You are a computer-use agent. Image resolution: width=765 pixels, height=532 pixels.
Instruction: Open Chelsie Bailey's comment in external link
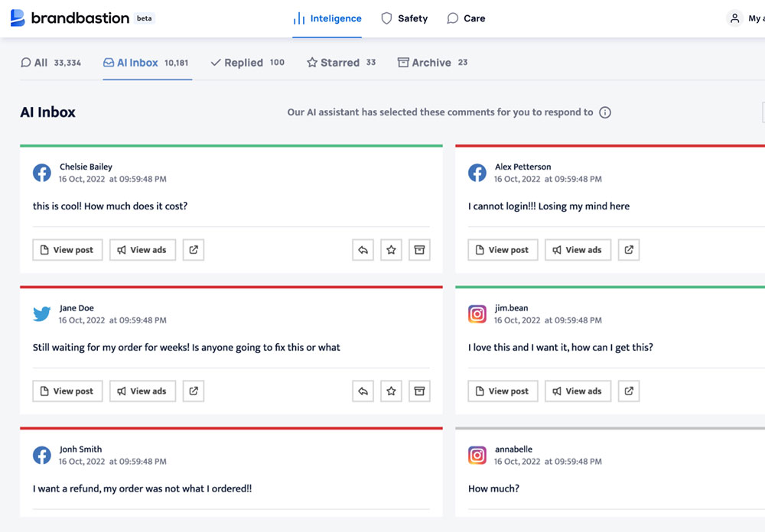[x=194, y=250]
